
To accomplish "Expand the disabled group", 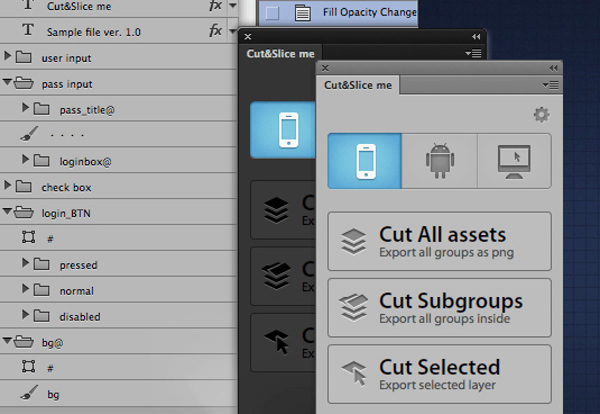I will pos(25,315).
